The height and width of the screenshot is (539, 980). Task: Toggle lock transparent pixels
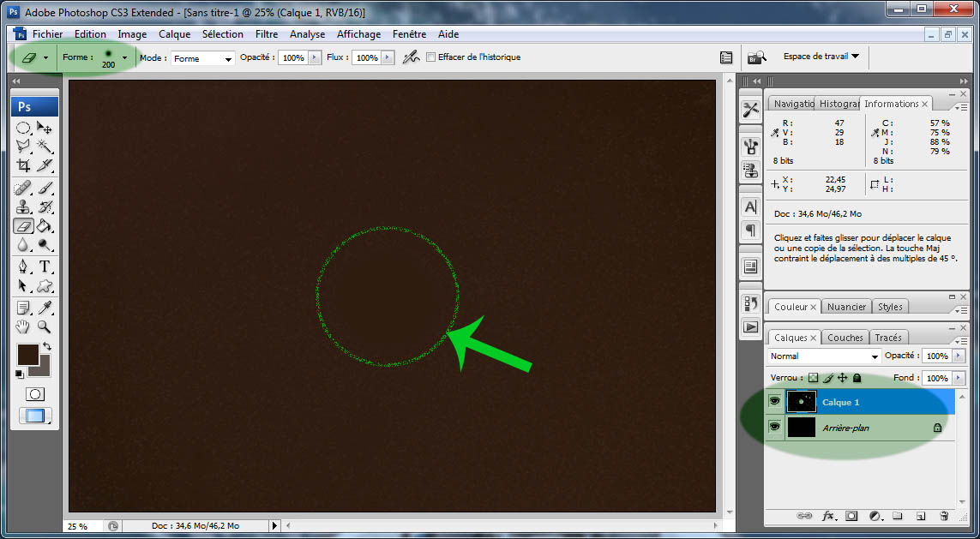pyautogui.click(x=813, y=378)
